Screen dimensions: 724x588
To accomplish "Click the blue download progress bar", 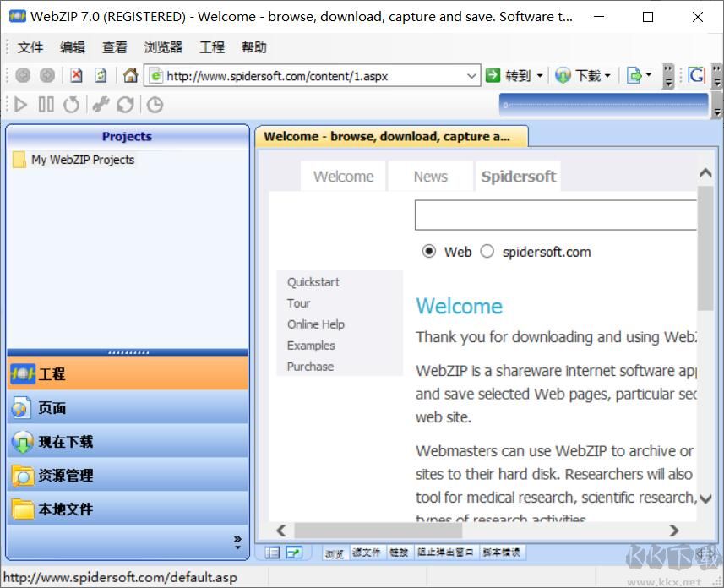I will [x=603, y=106].
